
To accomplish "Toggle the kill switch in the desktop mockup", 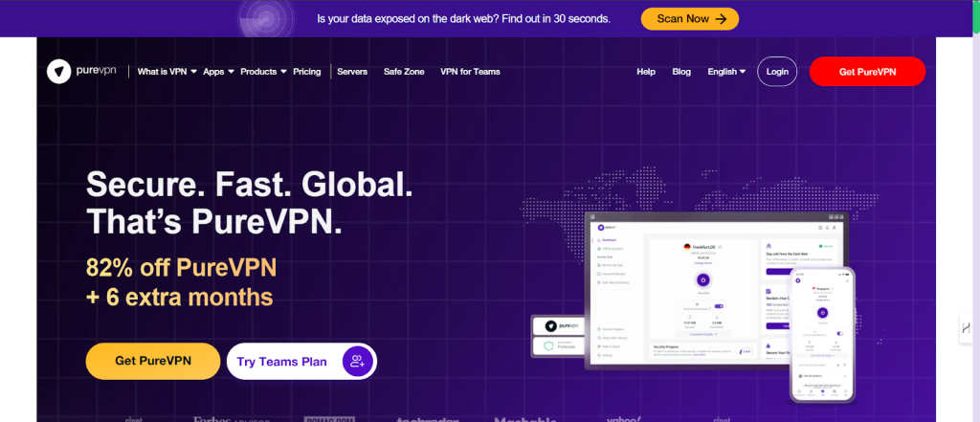I will [x=719, y=306].
